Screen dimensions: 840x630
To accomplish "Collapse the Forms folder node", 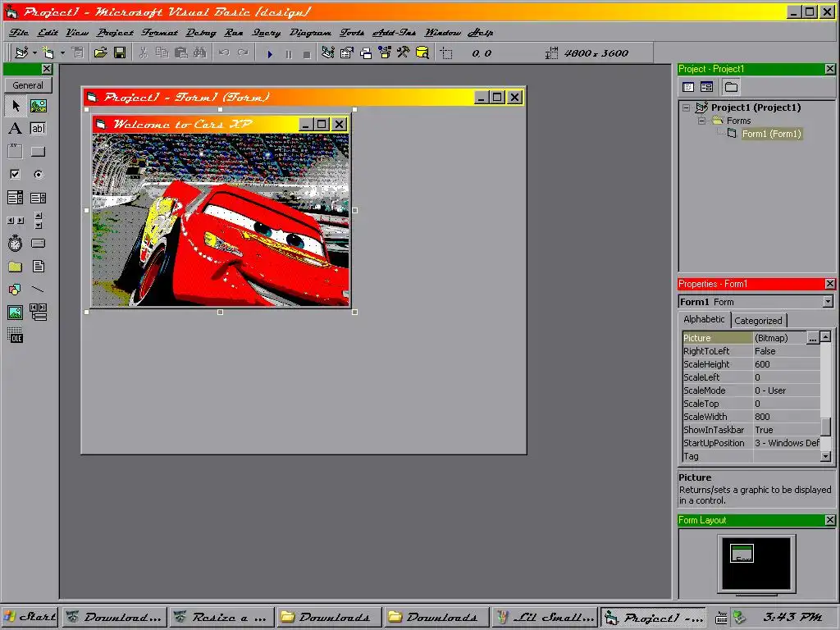I will (x=701, y=121).
